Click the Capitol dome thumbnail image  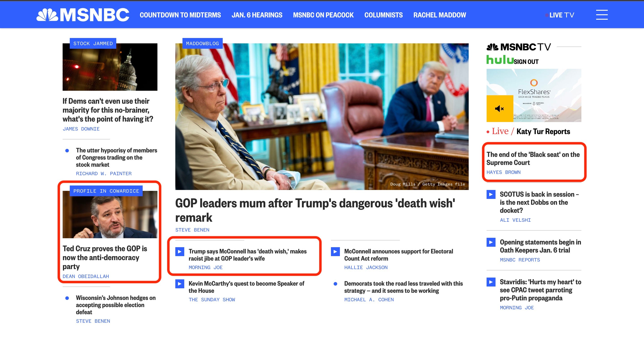[110, 67]
